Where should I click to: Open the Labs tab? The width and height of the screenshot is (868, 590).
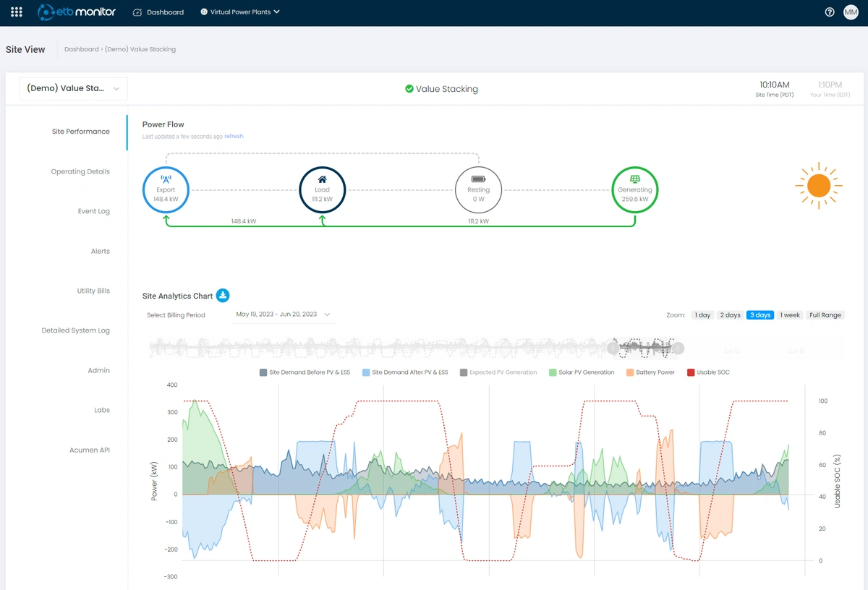[x=102, y=410]
